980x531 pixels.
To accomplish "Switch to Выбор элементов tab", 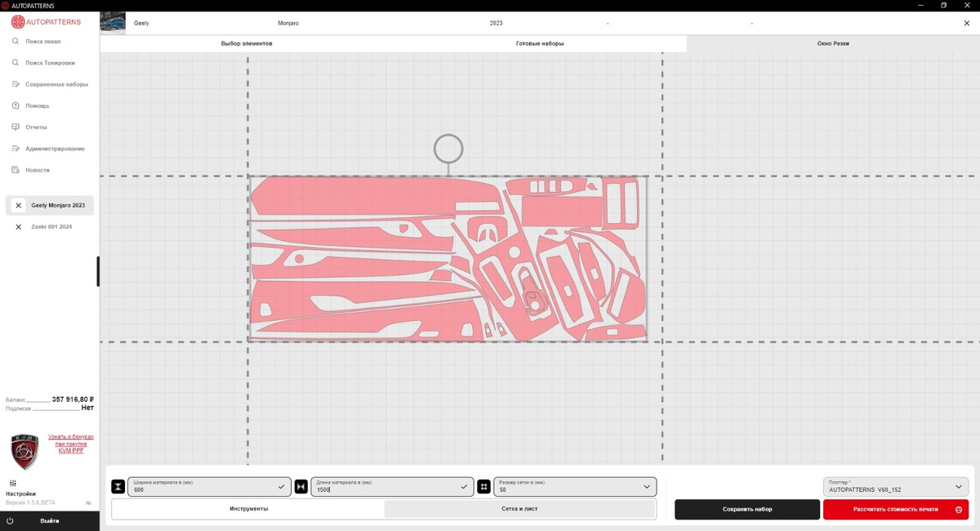I will [247, 43].
